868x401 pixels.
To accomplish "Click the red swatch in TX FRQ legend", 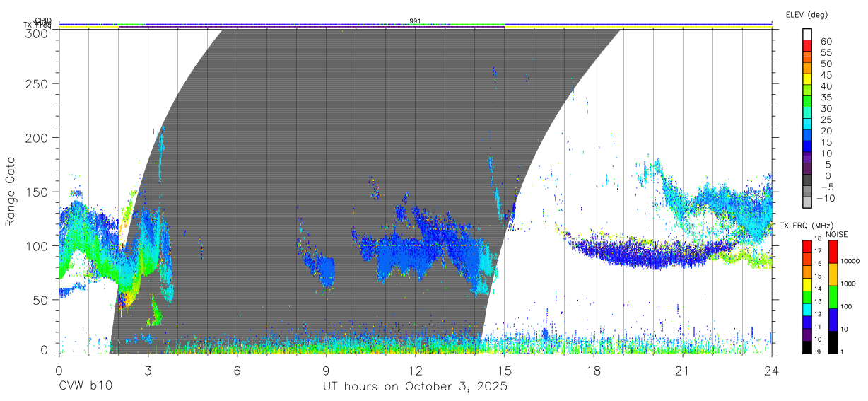I will 807,247.
